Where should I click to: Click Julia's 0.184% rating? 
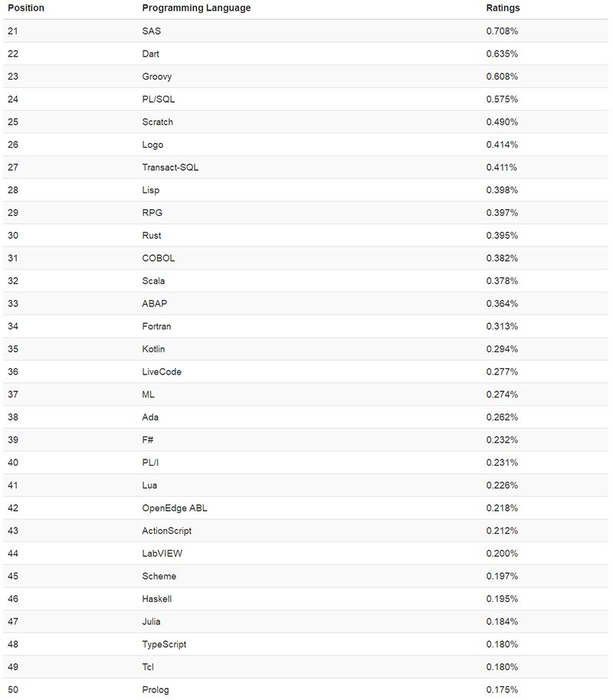click(x=502, y=622)
